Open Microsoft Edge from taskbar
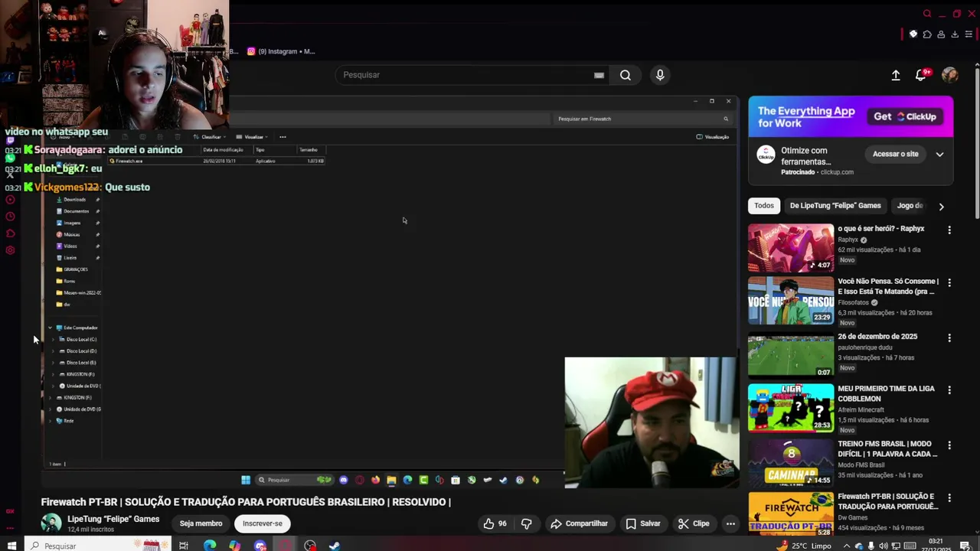Screen dimensions: 980x551 coord(210,546)
